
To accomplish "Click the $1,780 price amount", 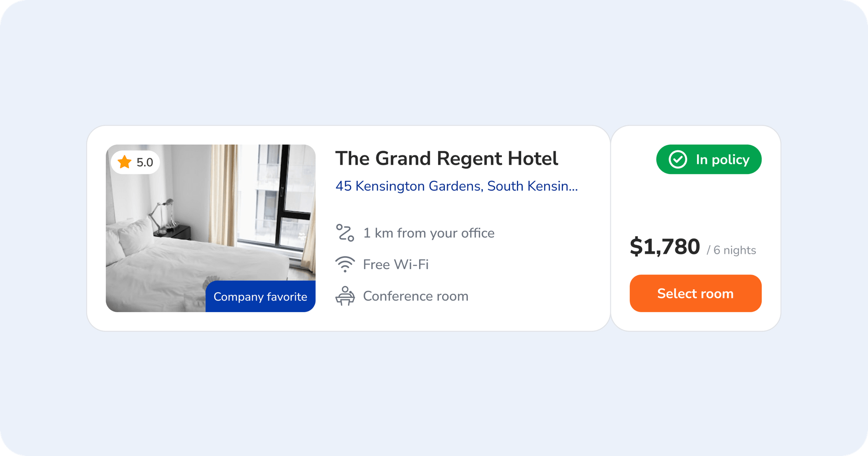I will click(665, 247).
